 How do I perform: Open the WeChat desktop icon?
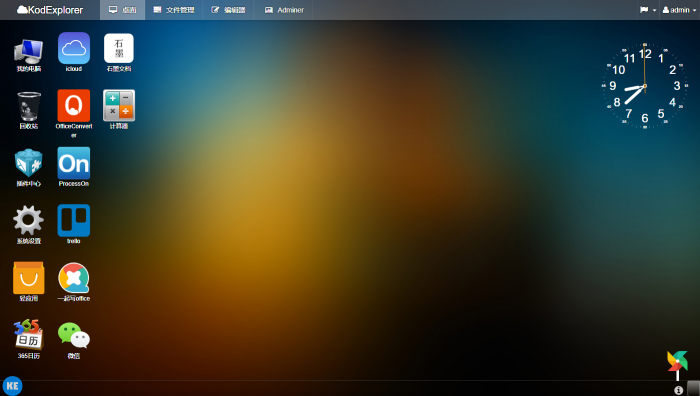point(74,335)
